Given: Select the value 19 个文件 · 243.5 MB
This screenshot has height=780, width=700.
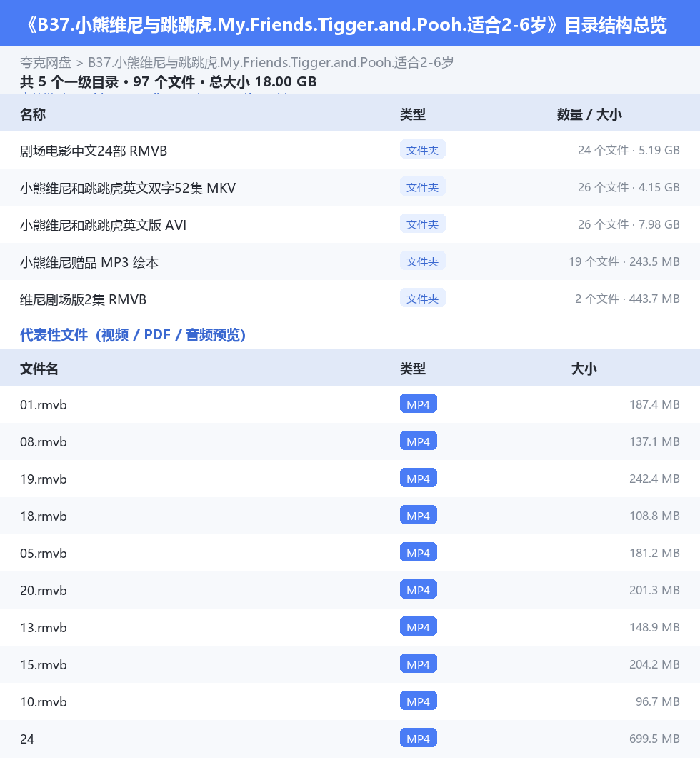Looking at the screenshot, I should tap(624, 261).
